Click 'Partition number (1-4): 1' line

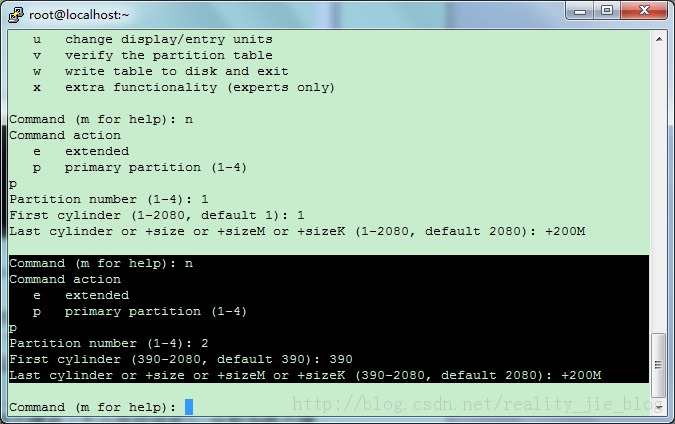click(x=109, y=199)
